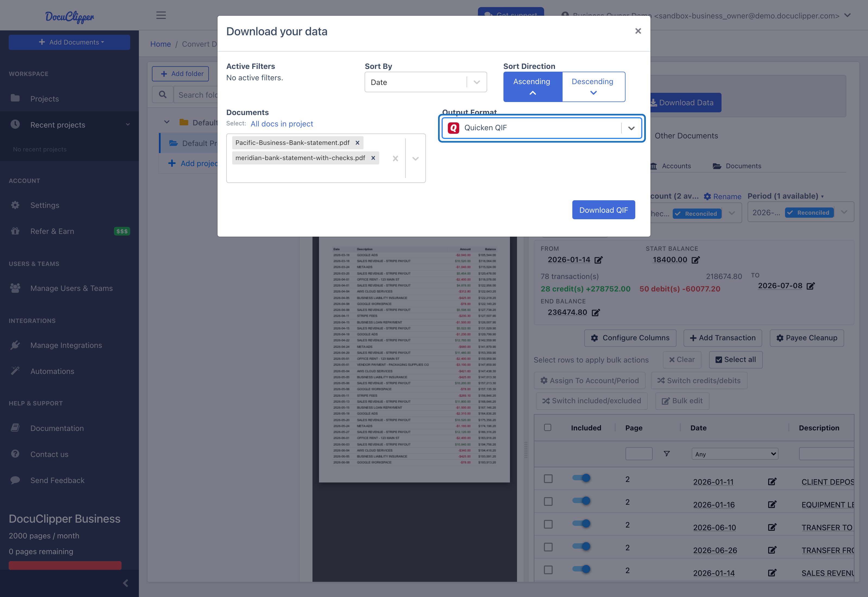Image resolution: width=868 pixels, height=597 pixels.
Task: Click the Configure Columns button
Action: pos(630,338)
